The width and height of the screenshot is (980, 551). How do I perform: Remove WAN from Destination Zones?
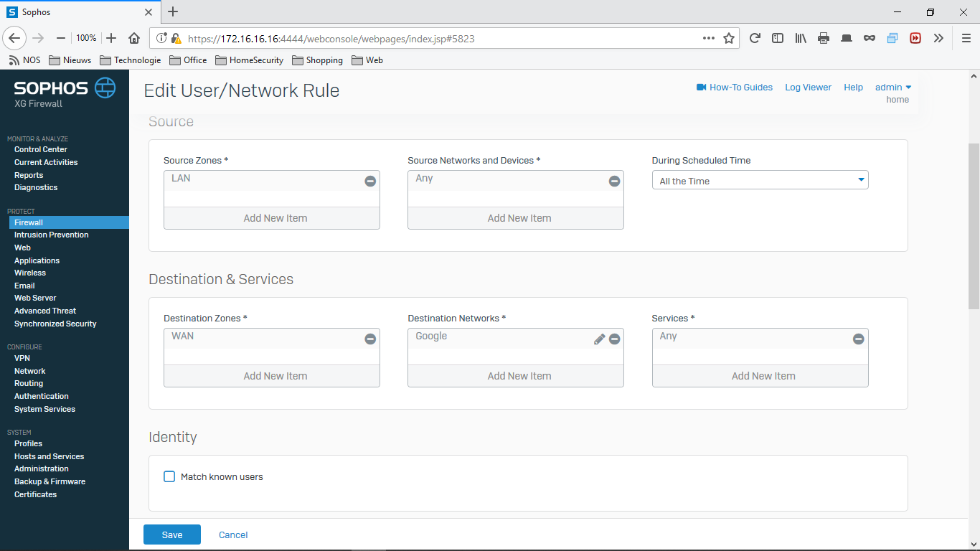370,339
